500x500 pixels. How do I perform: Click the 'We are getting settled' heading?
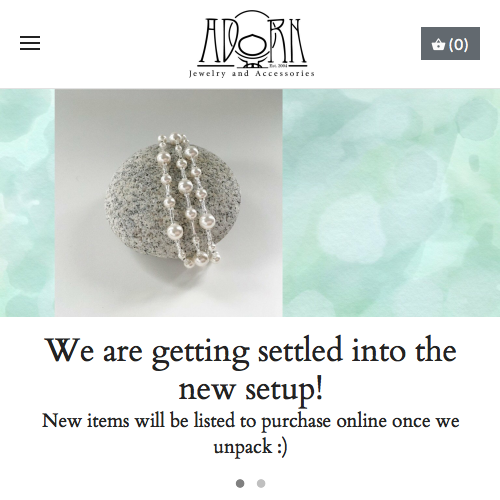coord(252,352)
